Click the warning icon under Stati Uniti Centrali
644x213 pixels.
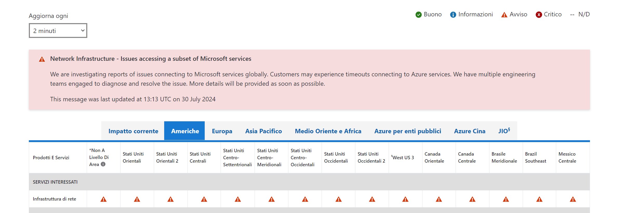(x=204, y=199)
